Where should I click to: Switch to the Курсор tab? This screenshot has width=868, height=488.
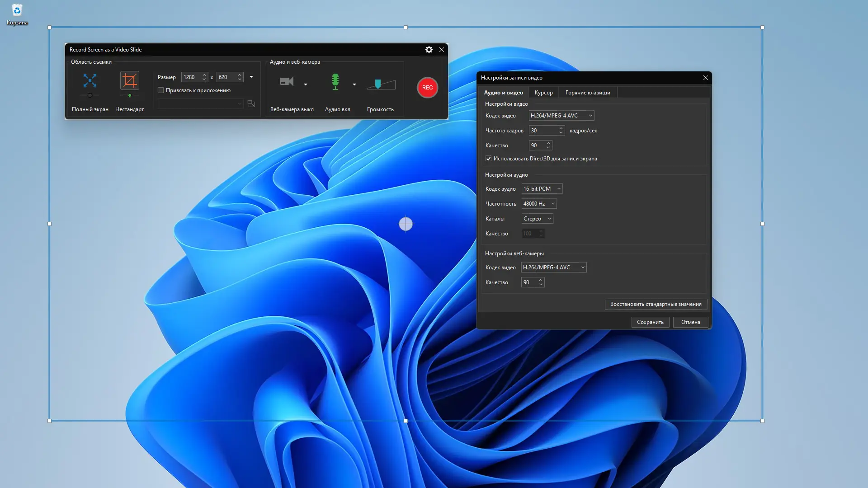[x=543, y=93]
